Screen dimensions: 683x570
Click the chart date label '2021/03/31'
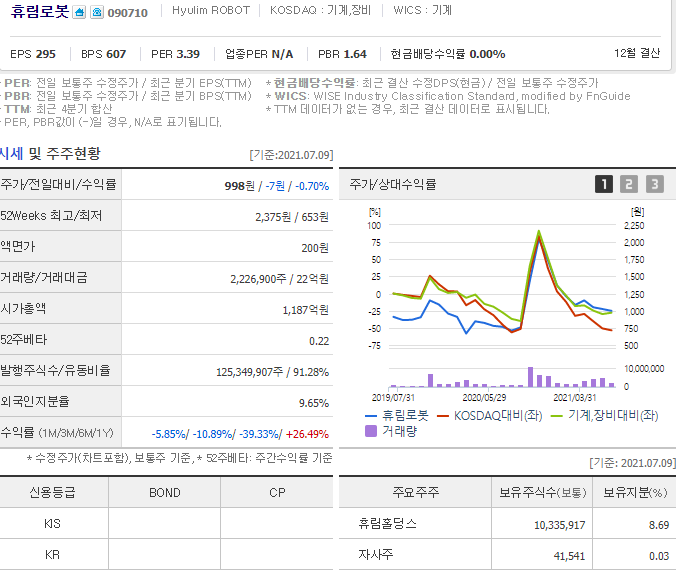[x=575, y=398]
